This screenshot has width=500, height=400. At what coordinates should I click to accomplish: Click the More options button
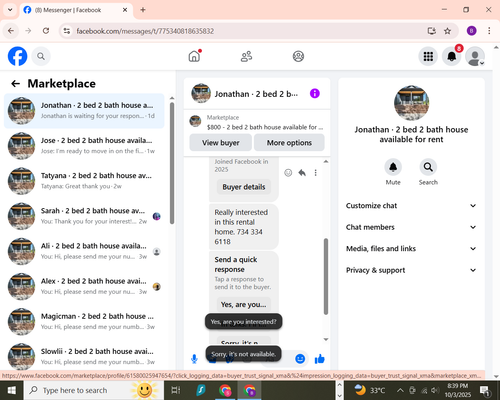point(289,143)
